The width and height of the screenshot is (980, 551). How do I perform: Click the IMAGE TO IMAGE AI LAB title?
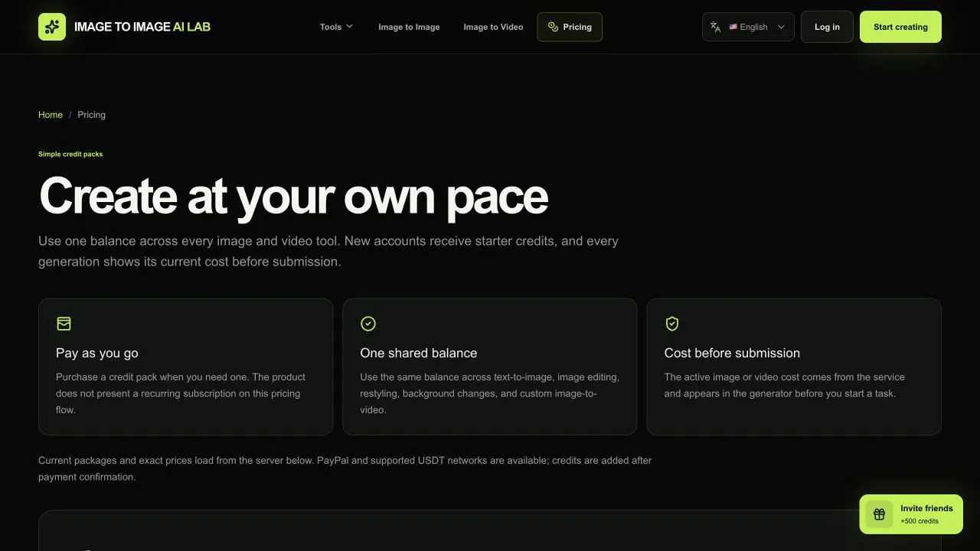click(x=142, y=27)
